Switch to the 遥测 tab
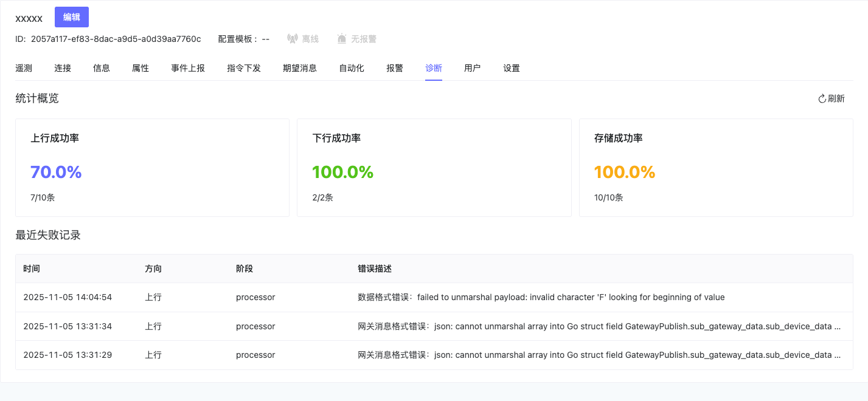The height and width of the screenshot is (401, 868). [x=24, y=68]
